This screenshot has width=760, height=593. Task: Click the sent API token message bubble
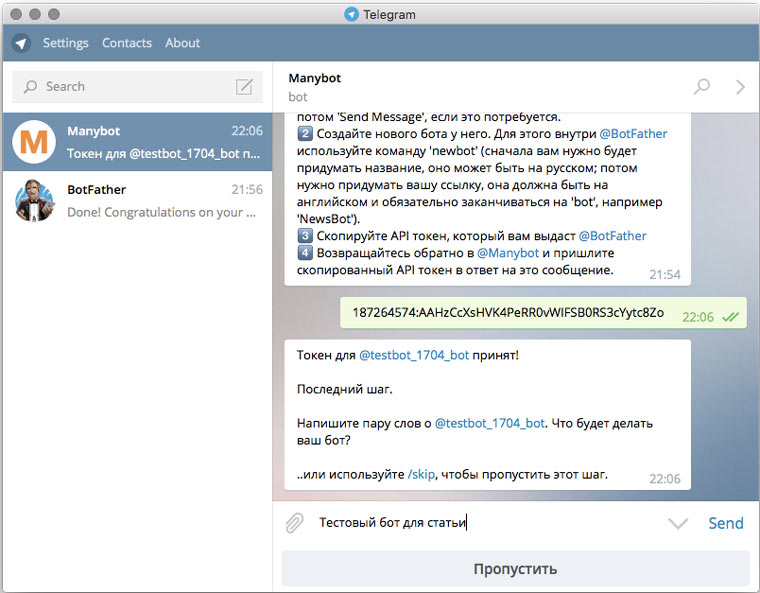coord(508,313)
